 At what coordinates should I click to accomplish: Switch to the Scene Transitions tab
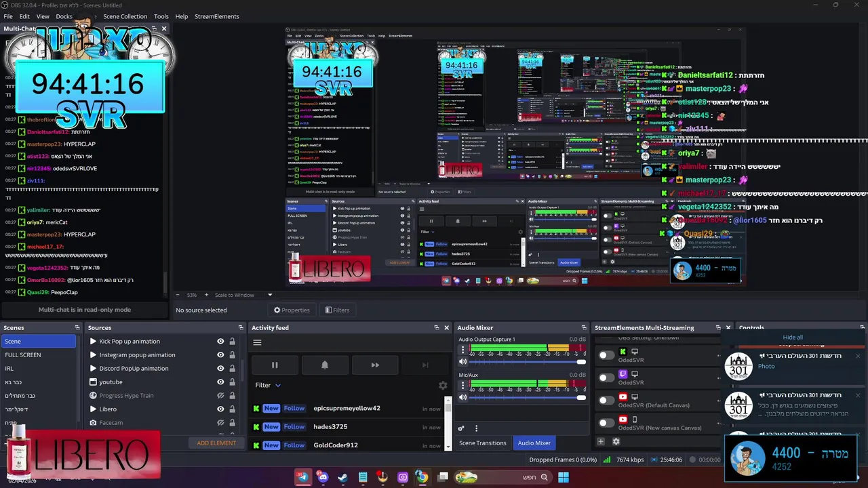483,443
